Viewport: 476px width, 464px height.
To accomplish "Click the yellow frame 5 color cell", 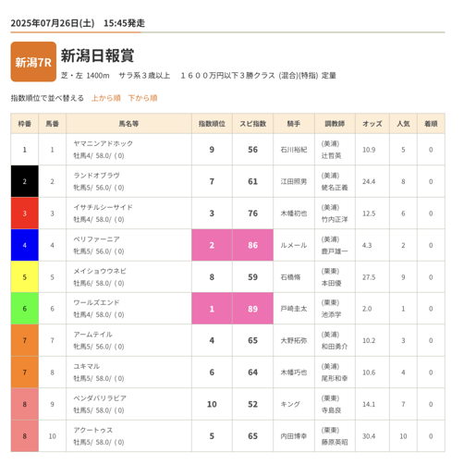I will coord(25,277).
